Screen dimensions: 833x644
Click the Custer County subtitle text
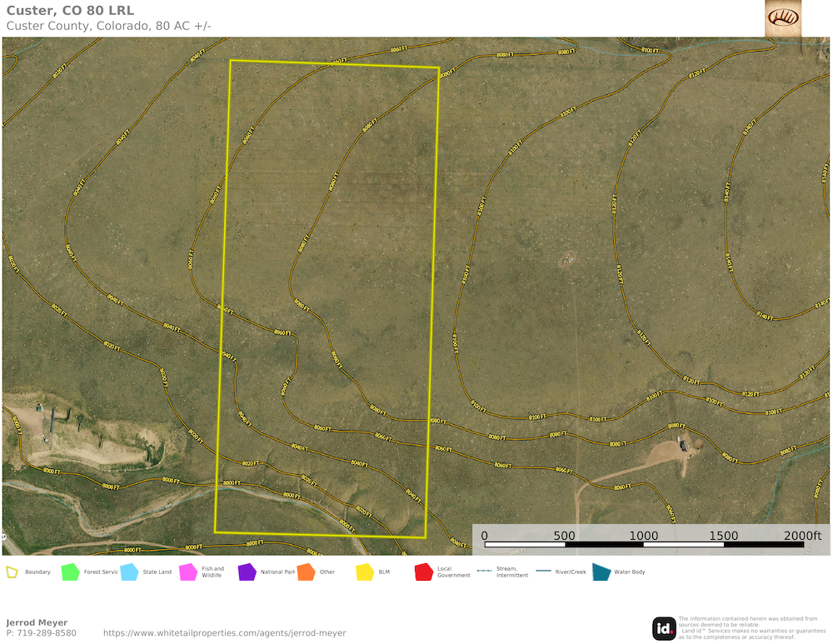108,26
